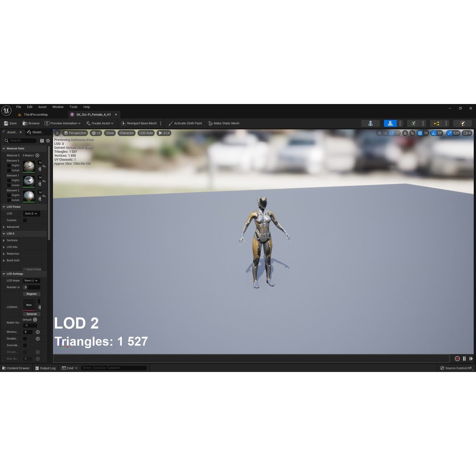Open options dots beside Skeletal Mesh mode
This screenshot has width=476, height=476.
pos(400,123)
